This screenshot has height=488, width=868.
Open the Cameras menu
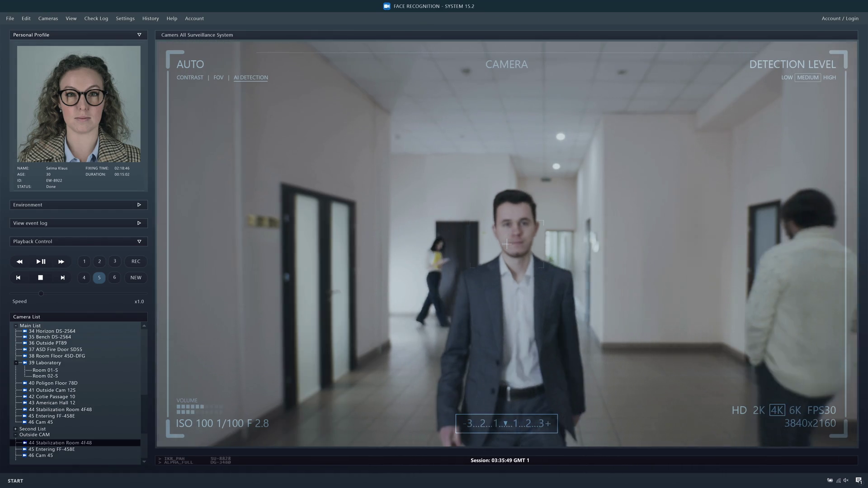tap(48, 19)
